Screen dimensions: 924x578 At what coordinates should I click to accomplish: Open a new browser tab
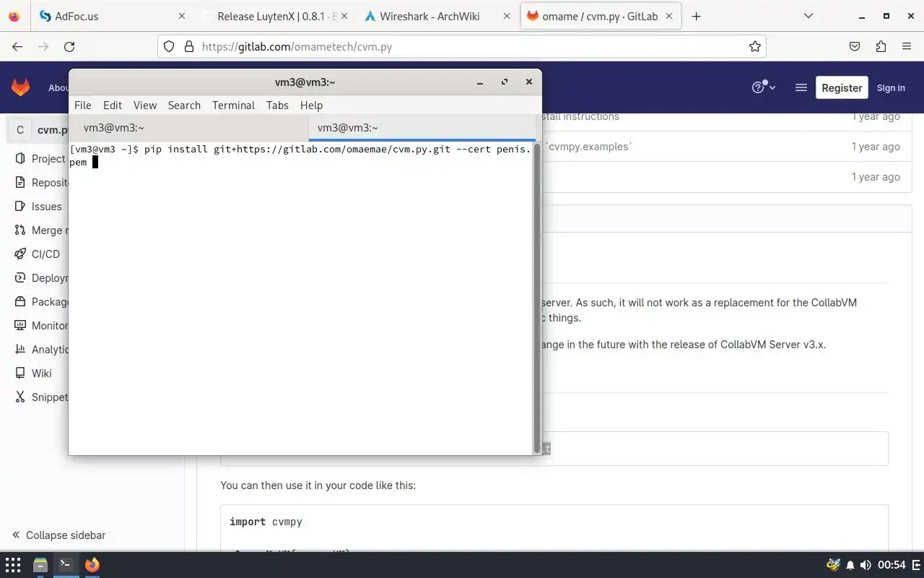pyautogui.click(x=696, y=16)
